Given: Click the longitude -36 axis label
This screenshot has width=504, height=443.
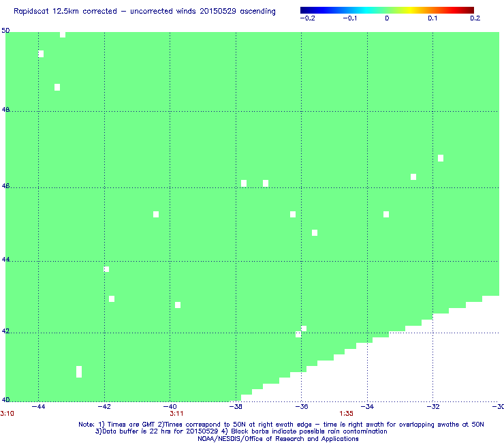Looking at the screenshot, I should click(x=302, y=407).
